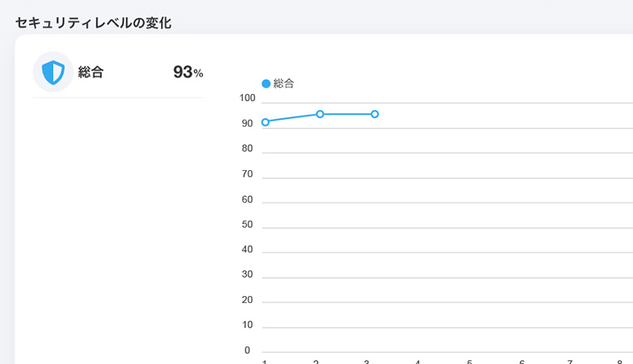Select the second data point on the line

point(320,114)
